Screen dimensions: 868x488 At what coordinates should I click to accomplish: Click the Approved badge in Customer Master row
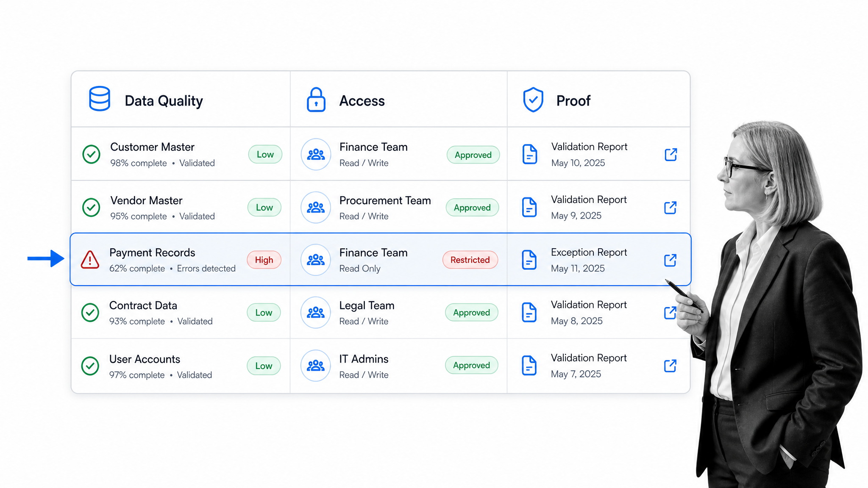(x=473, y=155)
